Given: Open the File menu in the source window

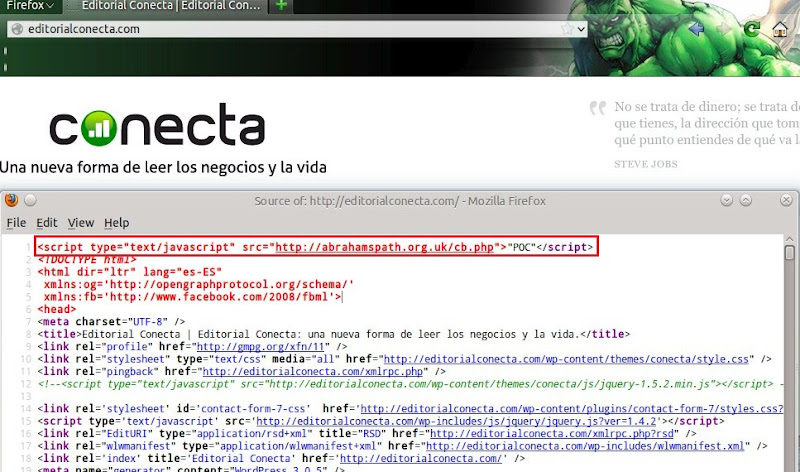Looking at the screenshot, I should pyautogui.click(x=16, y=223).
